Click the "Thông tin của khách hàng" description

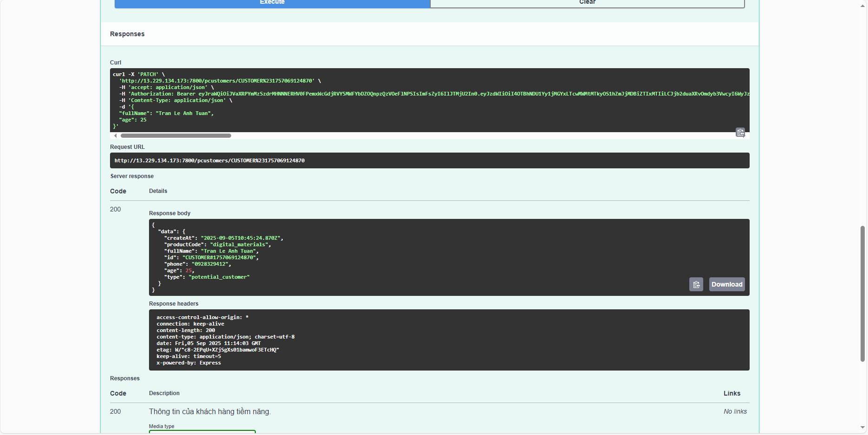tap(210, 411)
